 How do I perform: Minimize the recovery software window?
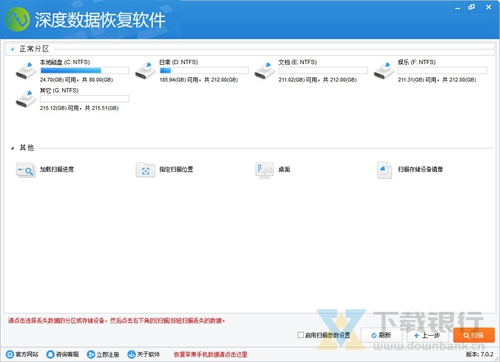tap(457, 7)
